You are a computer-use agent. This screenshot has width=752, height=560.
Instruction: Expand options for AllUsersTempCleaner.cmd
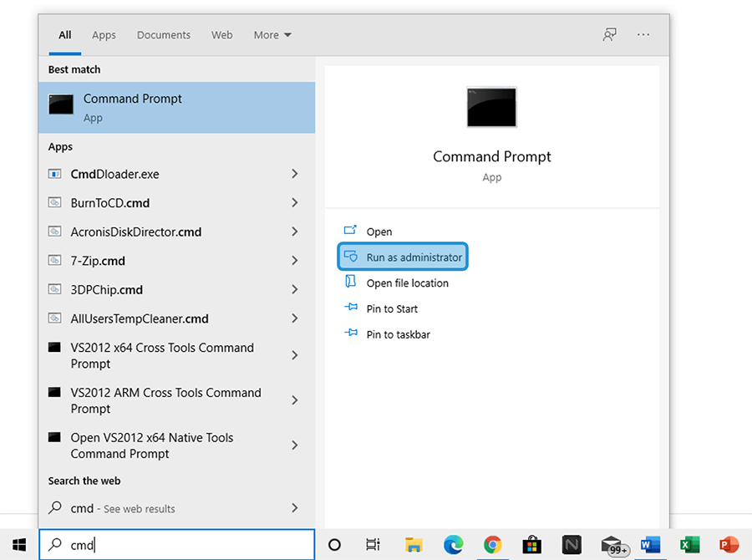294,318
